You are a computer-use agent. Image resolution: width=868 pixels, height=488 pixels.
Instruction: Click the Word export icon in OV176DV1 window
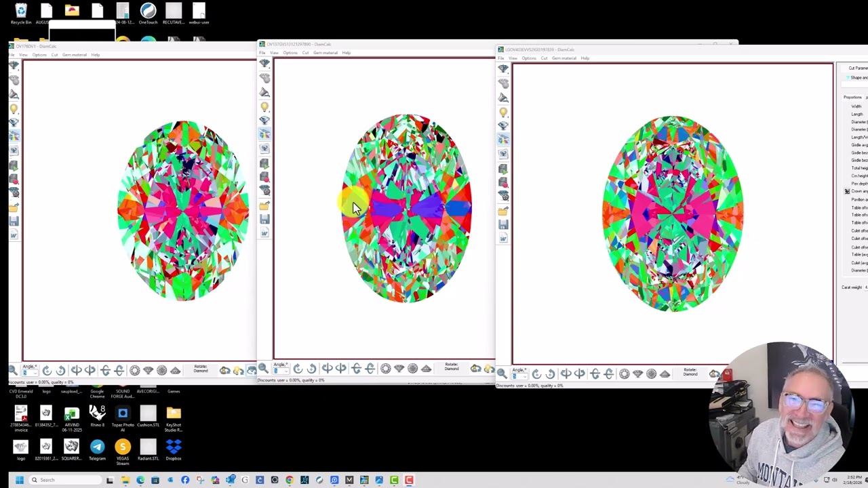click(x=14, y=235)
